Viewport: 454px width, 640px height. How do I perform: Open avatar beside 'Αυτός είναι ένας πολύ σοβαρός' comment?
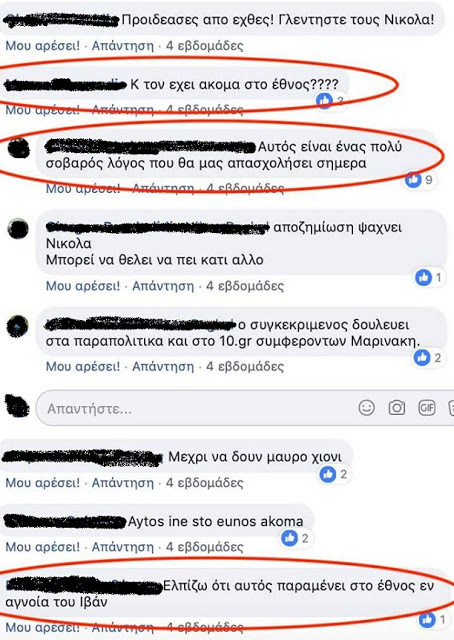(18, 148)
